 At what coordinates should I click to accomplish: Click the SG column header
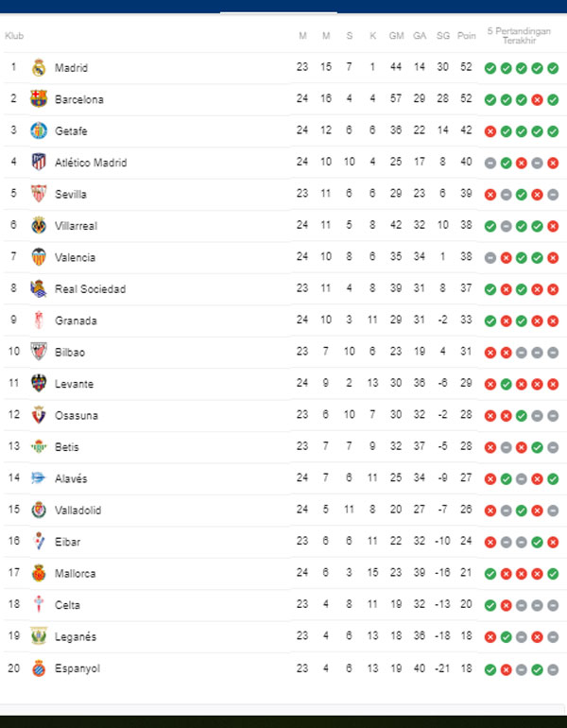tap(443, 36)
